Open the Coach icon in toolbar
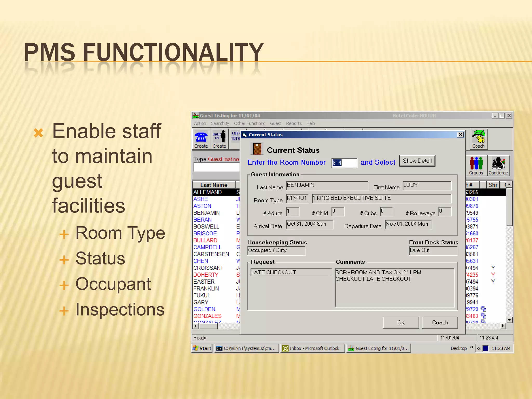 coord(478,139)
